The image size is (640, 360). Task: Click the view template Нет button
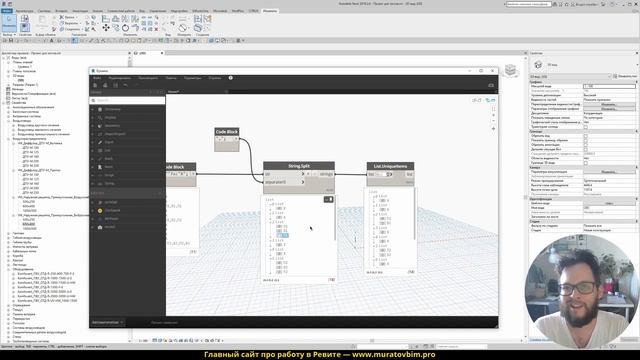tap(609, 203)
